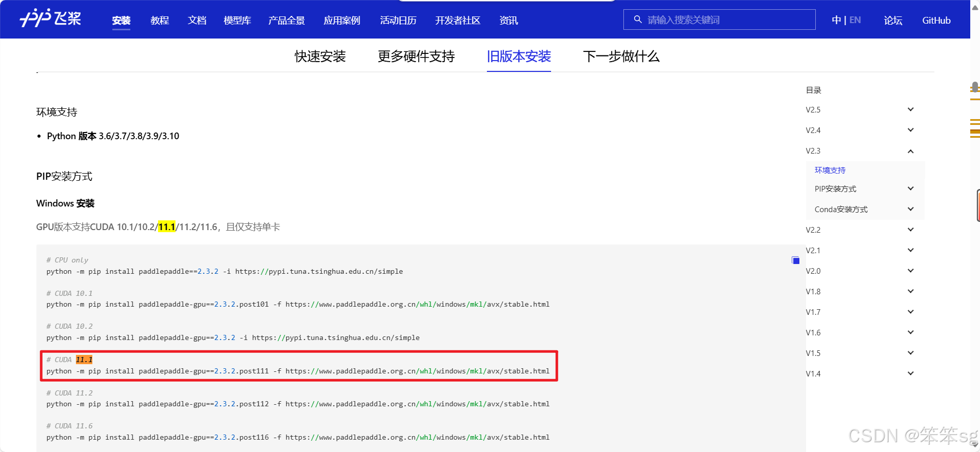The width and height of the screenshot is (980, 452).
Task: Click the Python 版本 3.6/3.7/3.8/3.9/3.10 line
Action: 113,136
